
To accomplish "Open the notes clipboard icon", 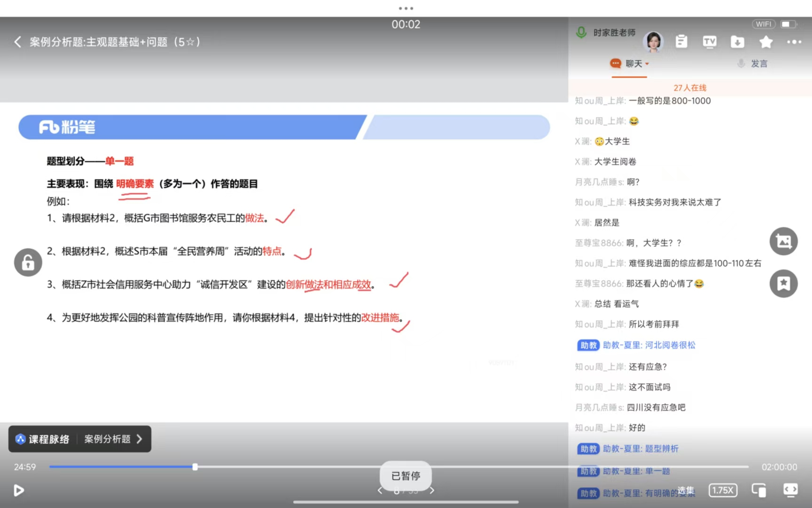I will point(681,42).
